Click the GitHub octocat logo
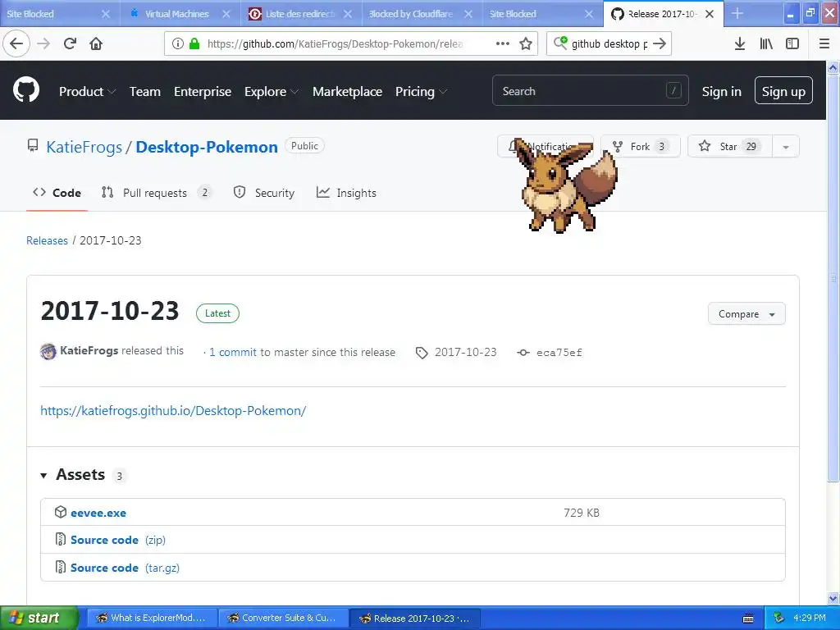 26,89
